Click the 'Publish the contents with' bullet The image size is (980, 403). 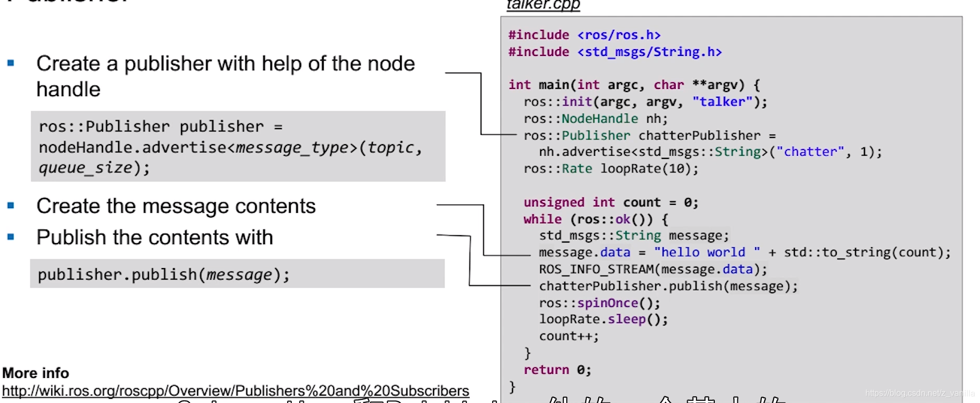[155, 237]
